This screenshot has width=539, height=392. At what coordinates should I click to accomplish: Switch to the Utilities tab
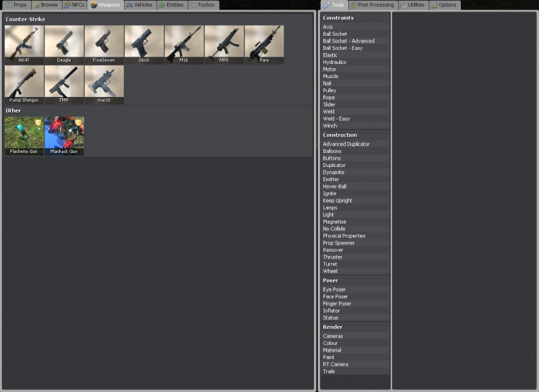[x=412, y=5]
